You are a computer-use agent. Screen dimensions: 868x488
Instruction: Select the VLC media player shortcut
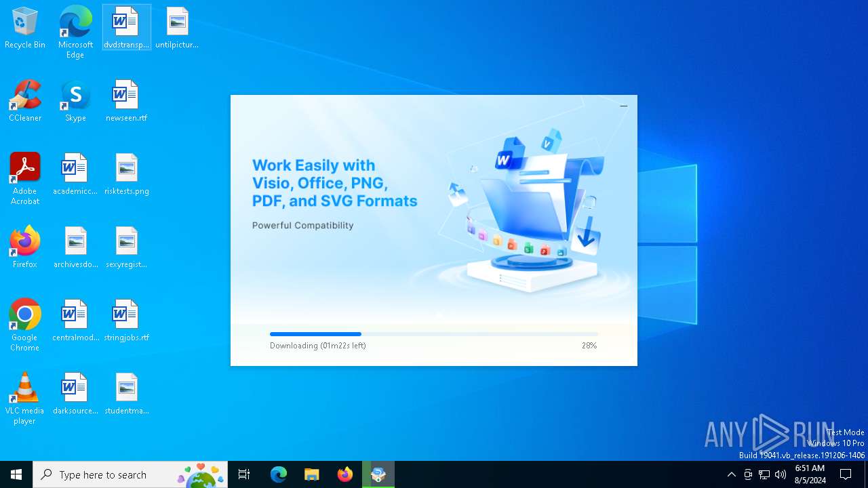tap(25, 399)
